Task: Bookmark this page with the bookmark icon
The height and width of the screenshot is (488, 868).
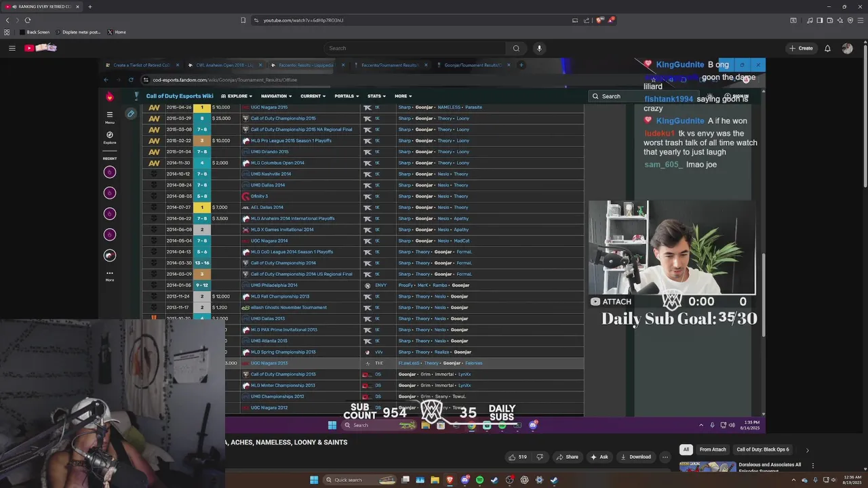Action: [x=243, y=20]
